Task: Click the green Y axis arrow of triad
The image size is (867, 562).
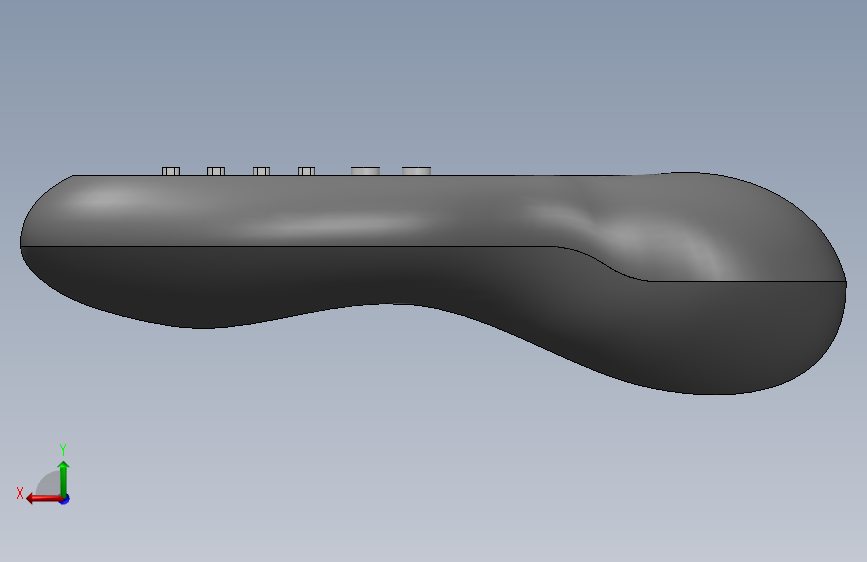Action: tap(64, 478)
